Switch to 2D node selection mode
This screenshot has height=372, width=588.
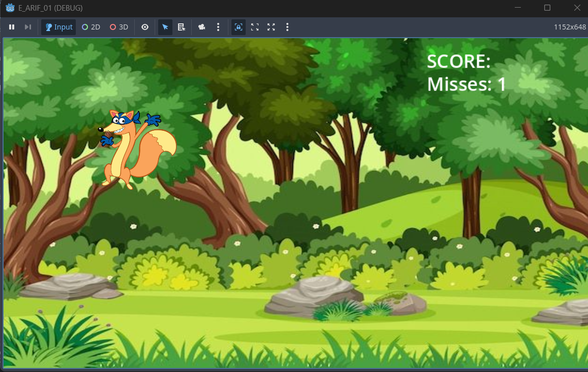tap(91, 27)
